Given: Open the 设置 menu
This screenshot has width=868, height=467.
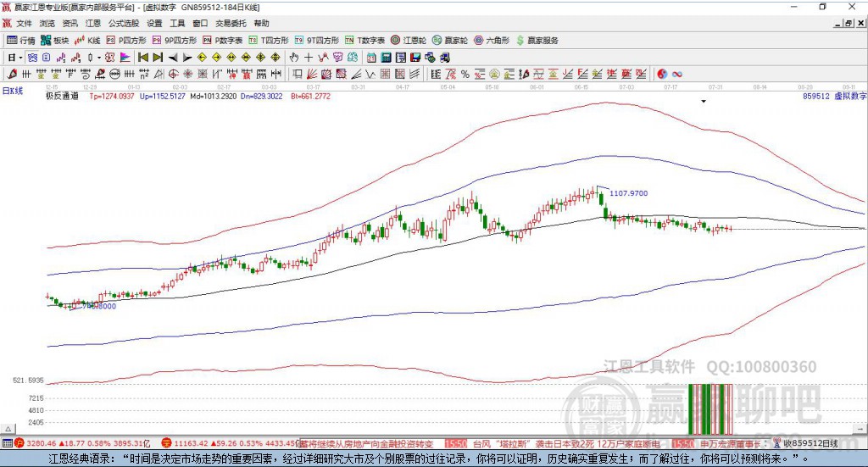Looking at the screenshot, I should (x=154, y=23).
